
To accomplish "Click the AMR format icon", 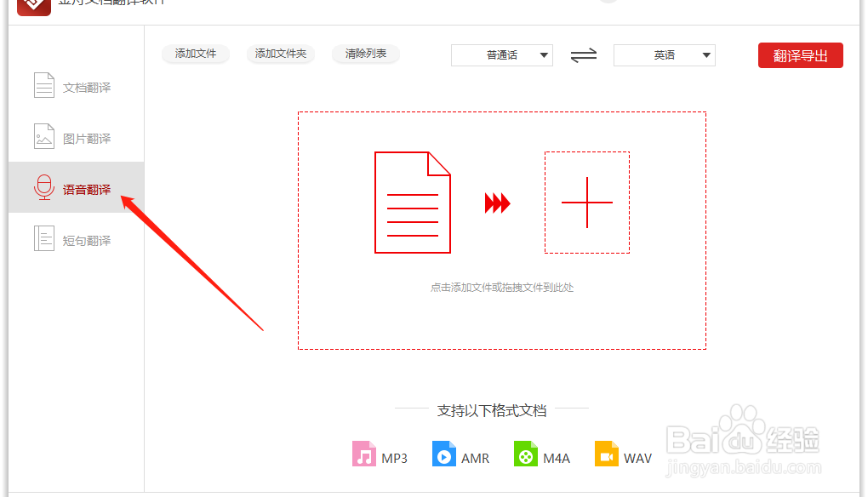I will click(444, 454).
